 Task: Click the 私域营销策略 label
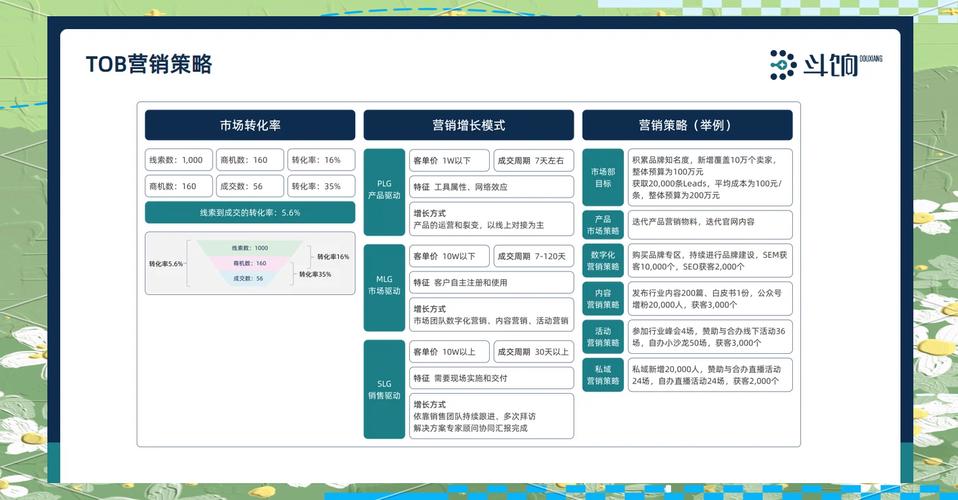(603, 375)
